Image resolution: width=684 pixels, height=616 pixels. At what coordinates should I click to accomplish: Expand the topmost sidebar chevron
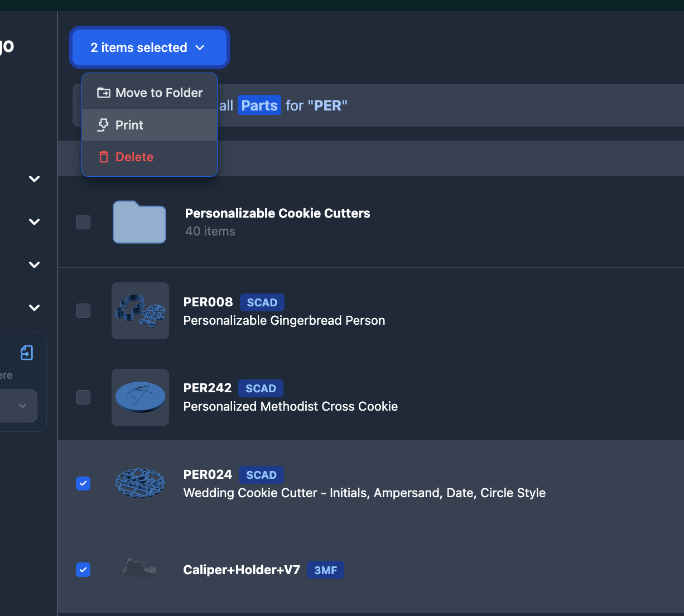coord(35,179)
